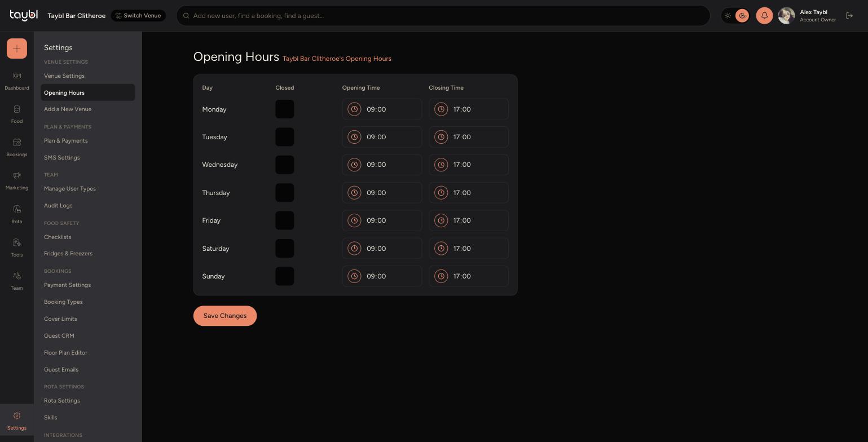Open notifications bell

pos(764,16)
